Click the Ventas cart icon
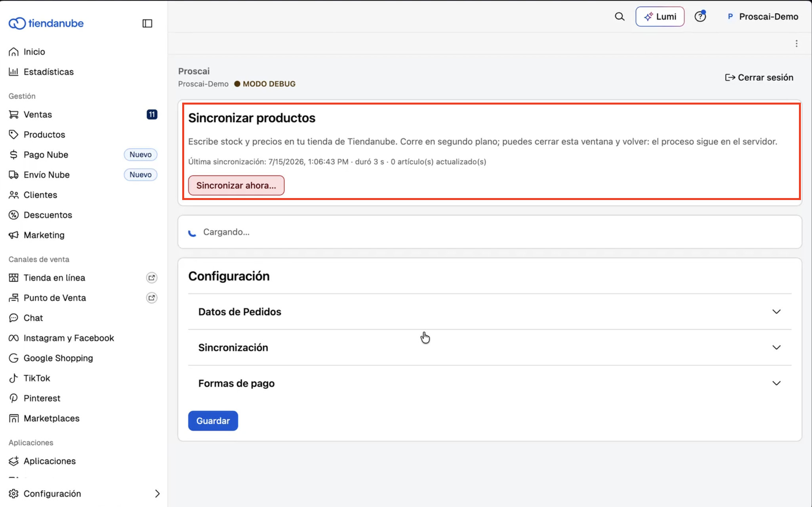 pyautogui.click(x=14, y=115)
